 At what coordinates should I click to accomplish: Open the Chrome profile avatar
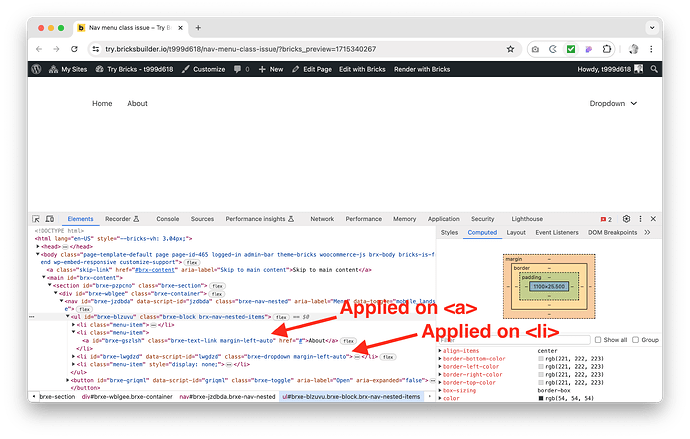pos(634,49)
